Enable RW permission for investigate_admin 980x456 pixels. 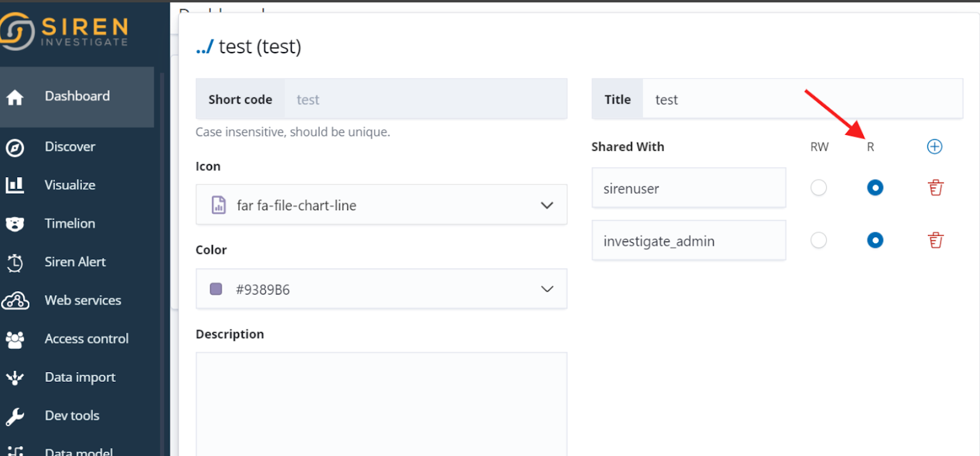coord(818,240)
